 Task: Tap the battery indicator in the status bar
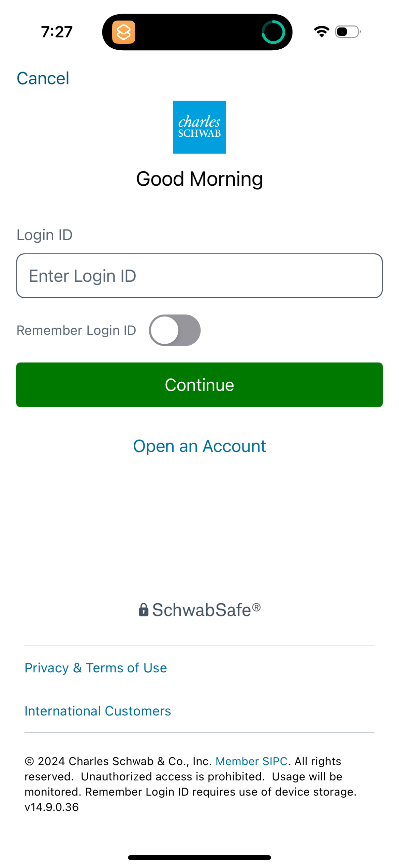(346, 31)
